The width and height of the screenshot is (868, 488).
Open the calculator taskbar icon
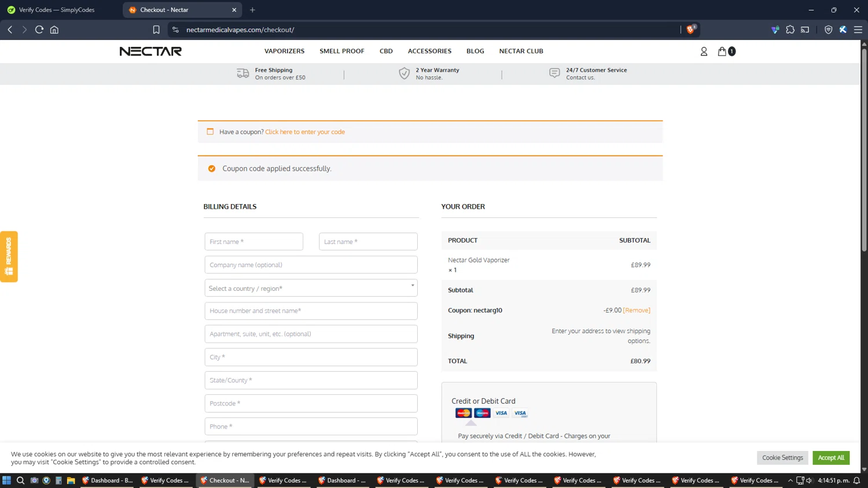click(x=58, y=480)
